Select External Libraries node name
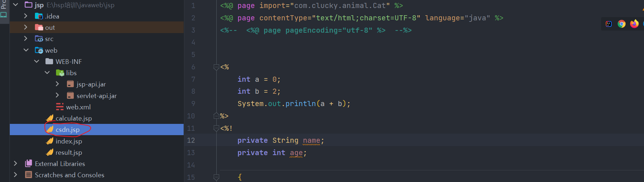This screenshot has height=182, width=644. point(60,164)
